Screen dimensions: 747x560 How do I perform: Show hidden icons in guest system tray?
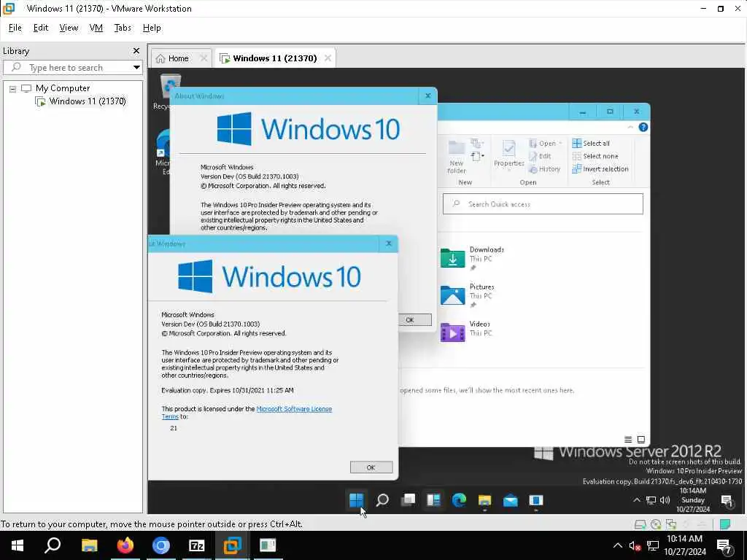click(636, 500)
